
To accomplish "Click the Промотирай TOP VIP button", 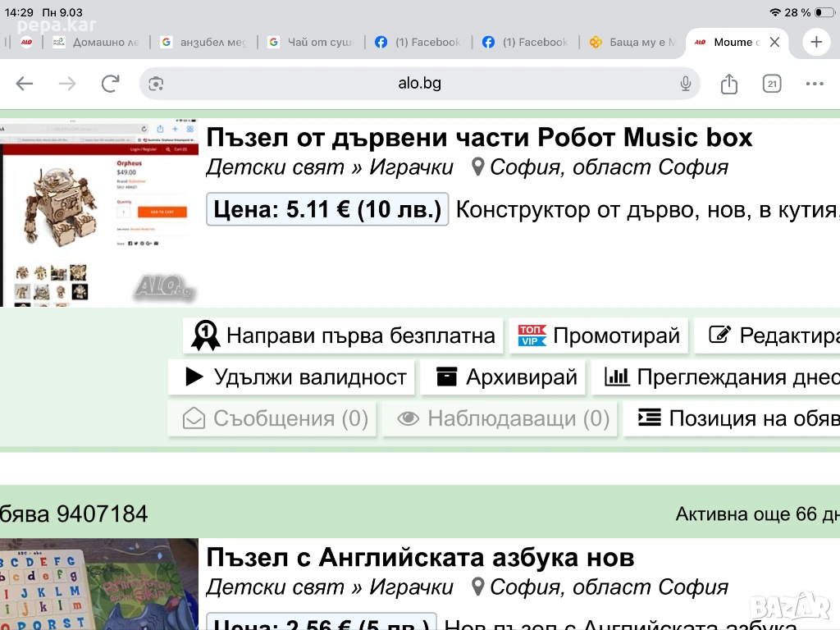I will point(600,336).
